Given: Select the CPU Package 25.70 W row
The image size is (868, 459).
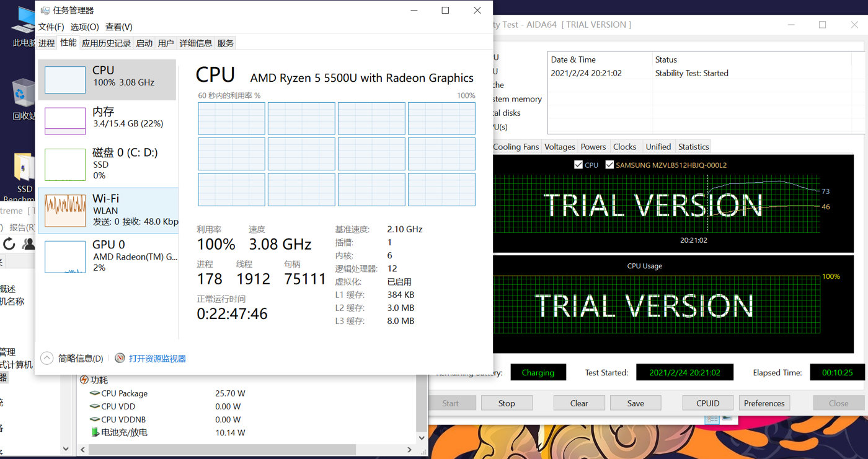Looking at the screenshot, I should tap(248, 393).
